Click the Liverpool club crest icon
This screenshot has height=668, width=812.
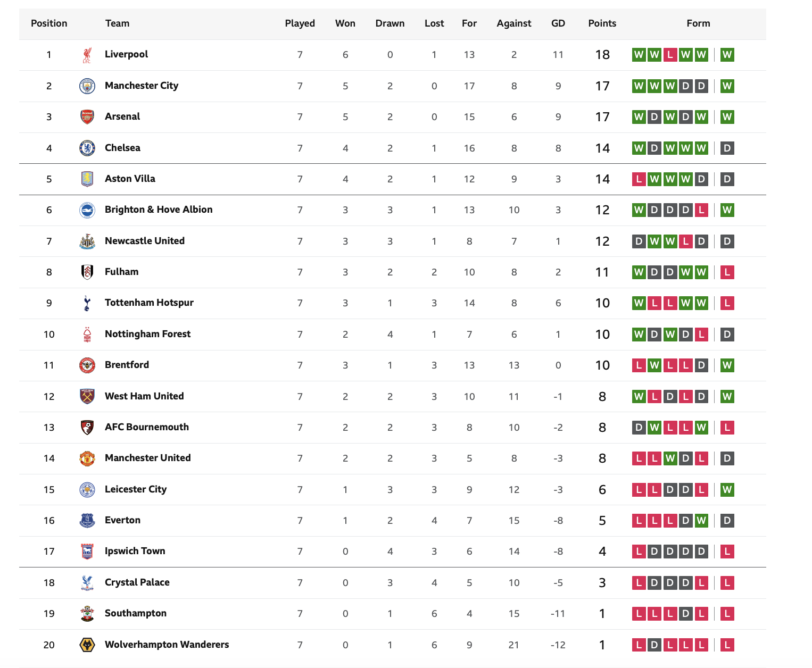(87, 55)
